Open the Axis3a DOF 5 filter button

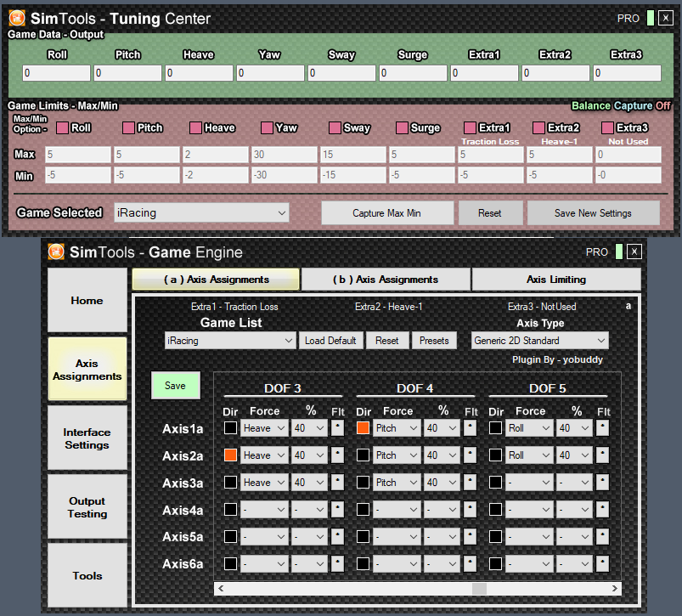click(x=602, y=483)
